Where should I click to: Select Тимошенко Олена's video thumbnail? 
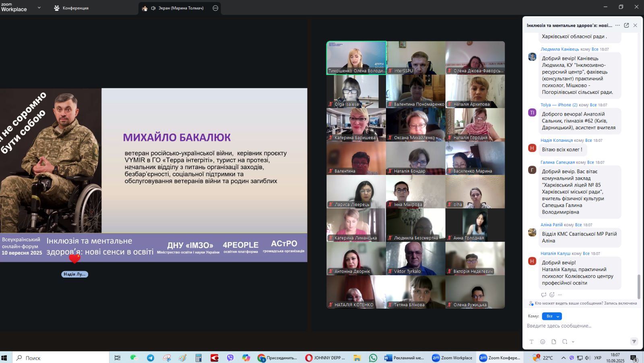pos(356,58)
